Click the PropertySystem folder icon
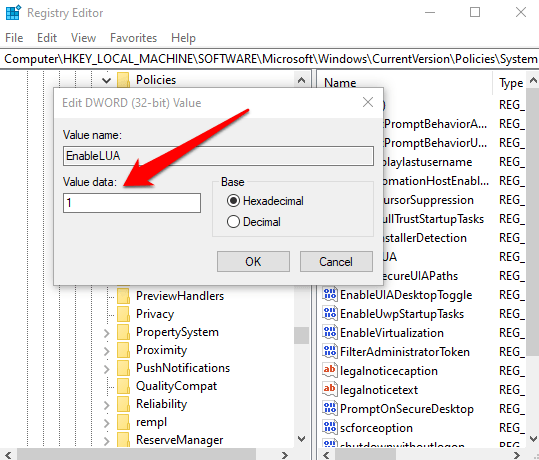 pos(123,332)
